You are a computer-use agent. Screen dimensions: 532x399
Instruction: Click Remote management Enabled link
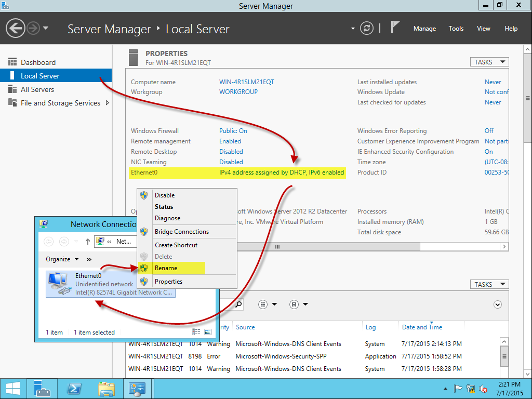click(x=230, y=141)
